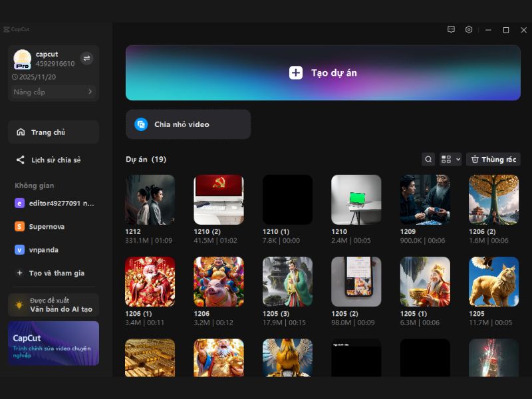Click the lightbulb suggestion icon

(19, 305)
